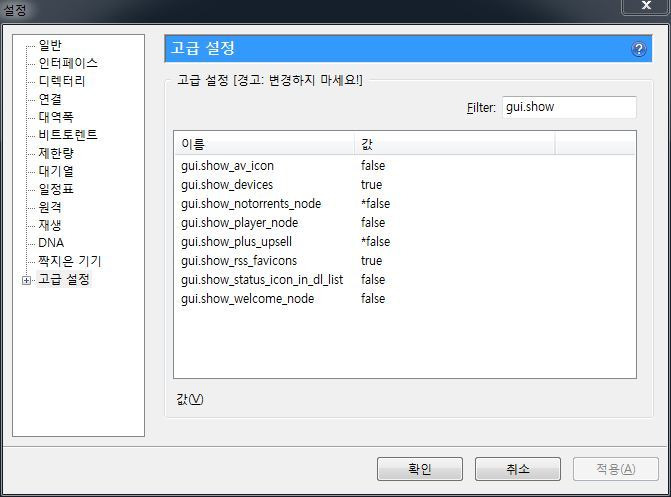The height and width of the screenshot is (497, 671).
Task: Select 짝지은 기기 in tree
Action: [x=70, y=261]
